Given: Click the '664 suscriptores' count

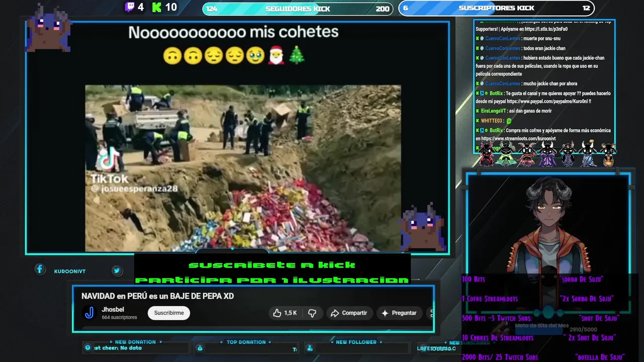Looking at the screenshot, I should [x=119, y=317].
